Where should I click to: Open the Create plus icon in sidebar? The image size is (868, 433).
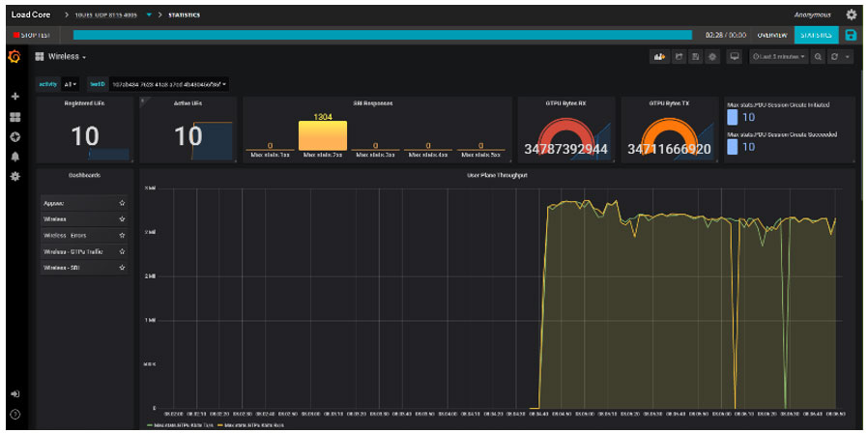coord(14,97)
